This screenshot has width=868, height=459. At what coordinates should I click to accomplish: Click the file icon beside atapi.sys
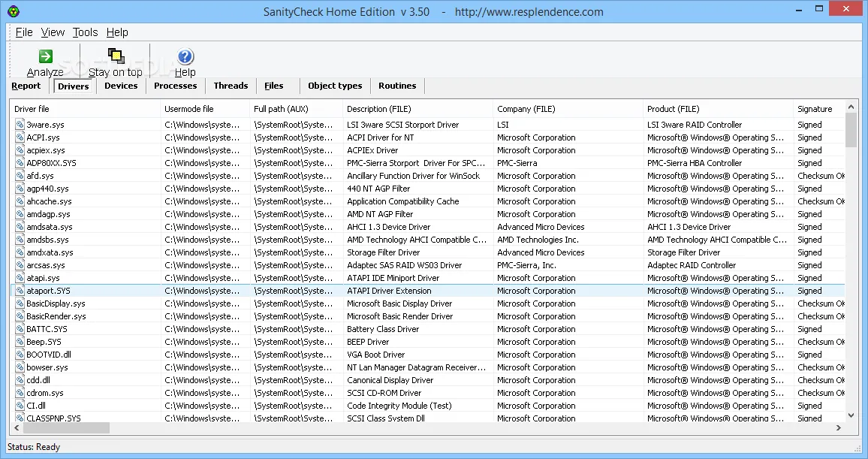[20, 277]
